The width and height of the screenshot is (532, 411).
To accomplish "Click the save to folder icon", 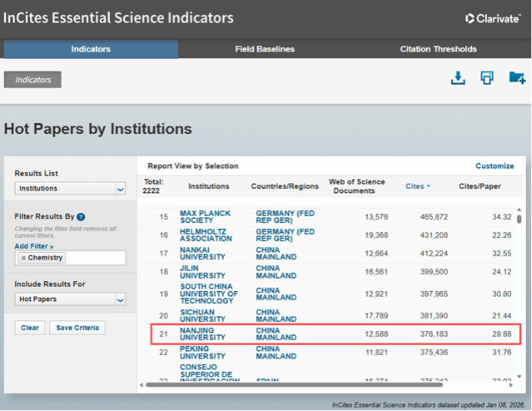I will click(517, 78).
